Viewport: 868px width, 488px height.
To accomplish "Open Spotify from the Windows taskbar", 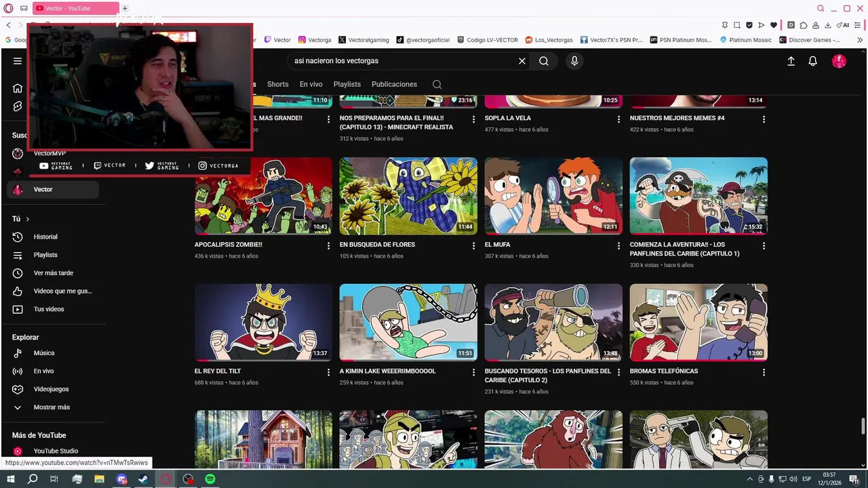I will [210, 479].
